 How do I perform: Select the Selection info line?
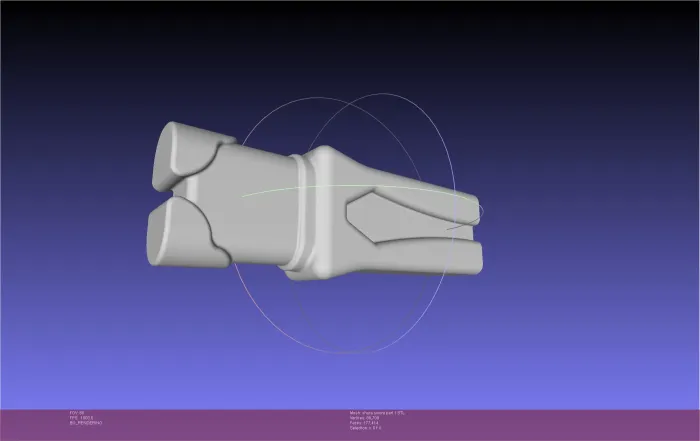[365, 428]
